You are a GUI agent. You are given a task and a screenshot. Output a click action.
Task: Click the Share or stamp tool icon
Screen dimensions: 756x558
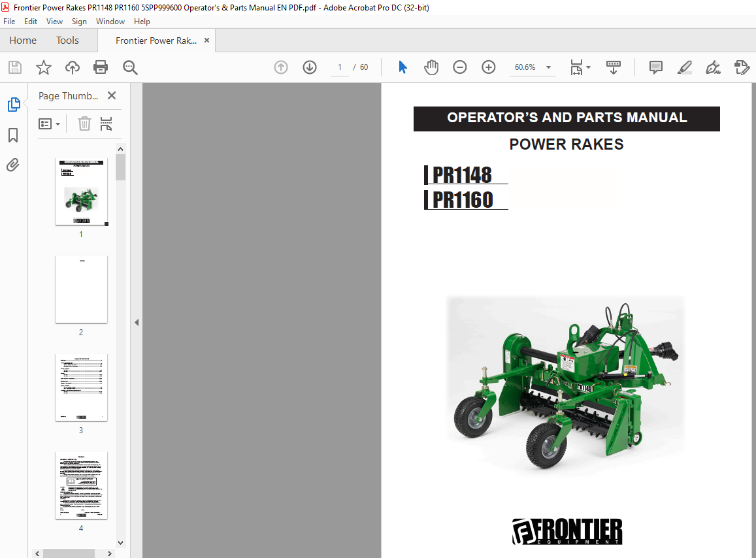742,67
